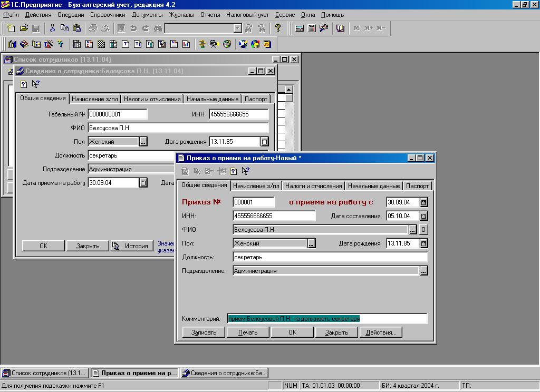Open calendar picker for order start date 30.09.04
Screen dimensions: 540x392
point(424,202)
